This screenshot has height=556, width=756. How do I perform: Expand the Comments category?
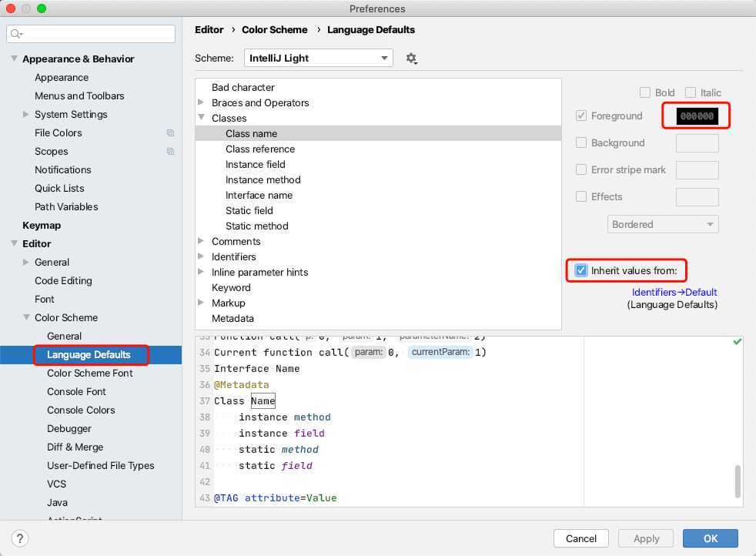click(201, 240)
